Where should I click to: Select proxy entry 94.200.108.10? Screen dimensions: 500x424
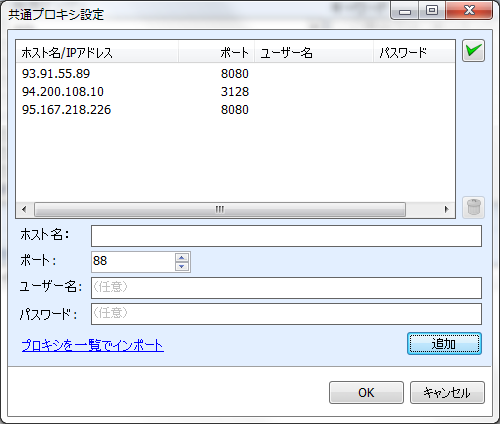[x=235, y=92]
